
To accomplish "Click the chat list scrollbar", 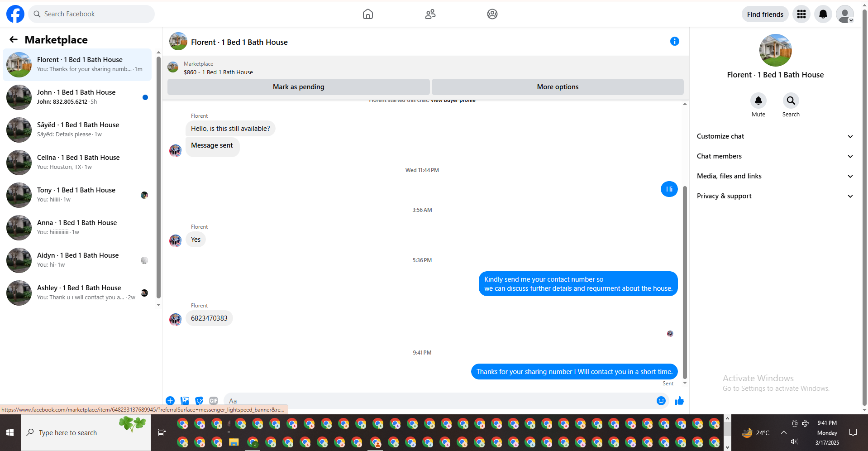I will [158, 178].
